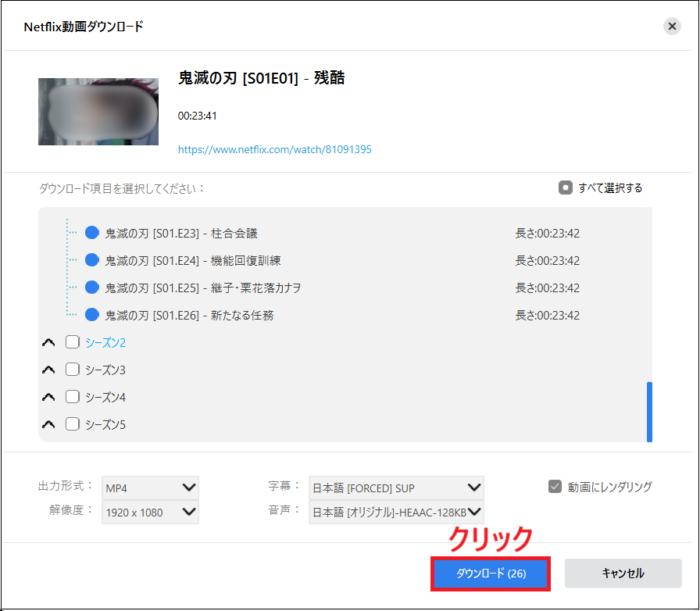The width and height of the screenshot is (700, 611).
Task: Close the Netflix download dialog with X
Action: 672,27
